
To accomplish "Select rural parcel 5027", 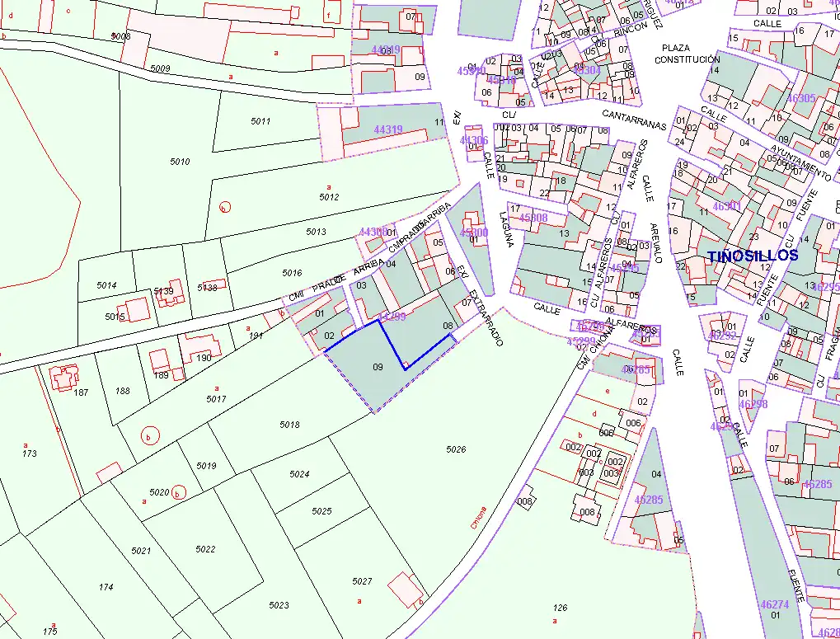I will [x=362, y=581].
